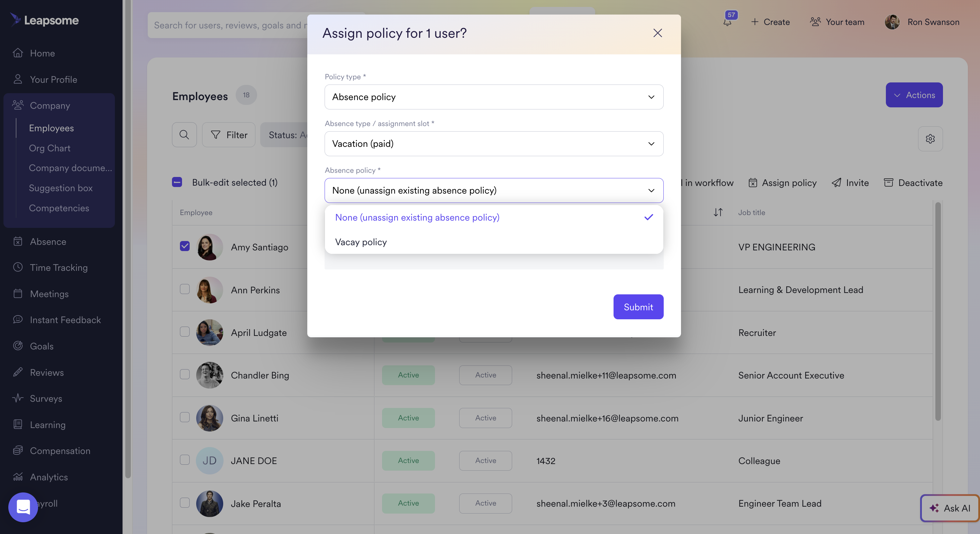Click JANE DOE's initials avatar
This screenshot has width=980, height=534.
click(209, 461)
